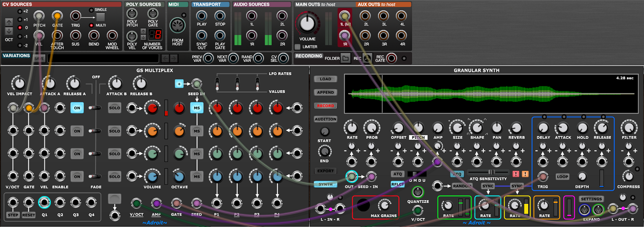This screenshot has width=644, height=227.
Task: Click the recording FOLDER icon
Action: [346, 59]
